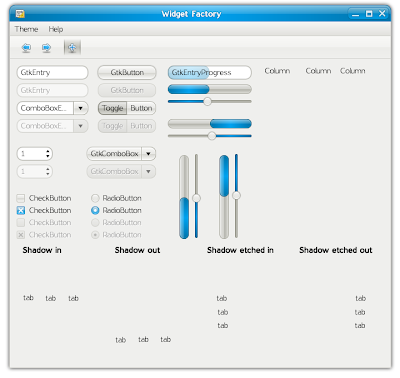The width and height of the screenshot is (400, 378).
Task: Click the enabled Button next to Toggle
Action: [x=141, y=108]
